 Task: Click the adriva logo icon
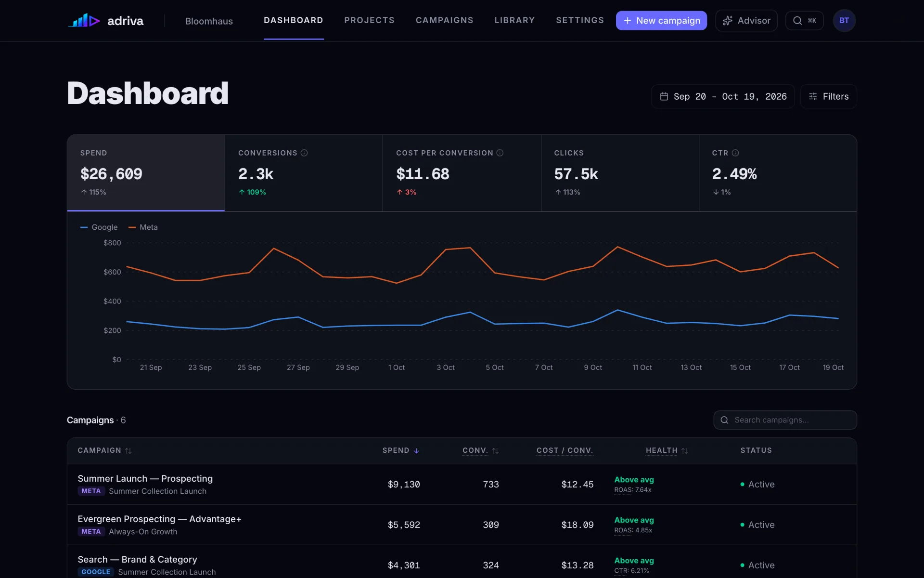pyautogui.click(x=84, y=21)
